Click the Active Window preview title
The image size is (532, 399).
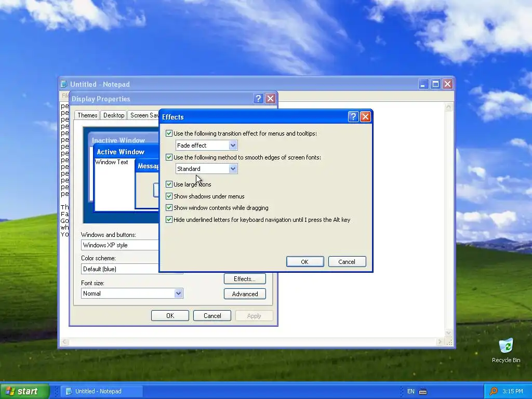[x=121, y=152]
